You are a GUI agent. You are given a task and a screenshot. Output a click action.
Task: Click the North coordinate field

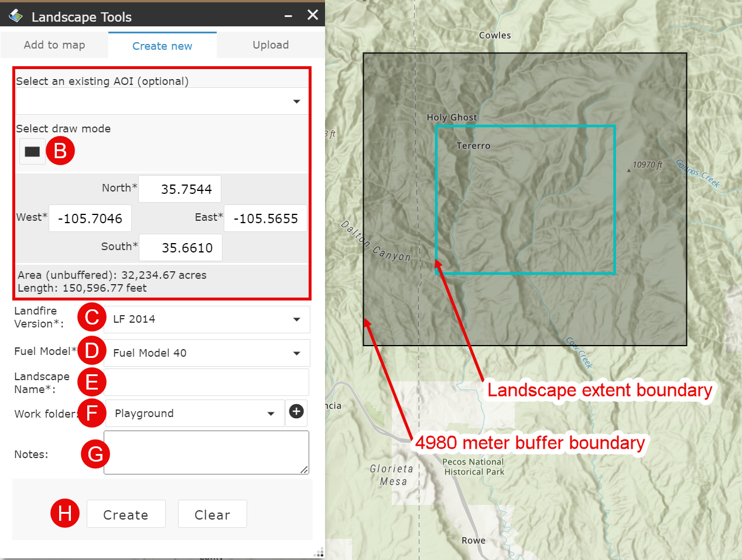(179, 189)
